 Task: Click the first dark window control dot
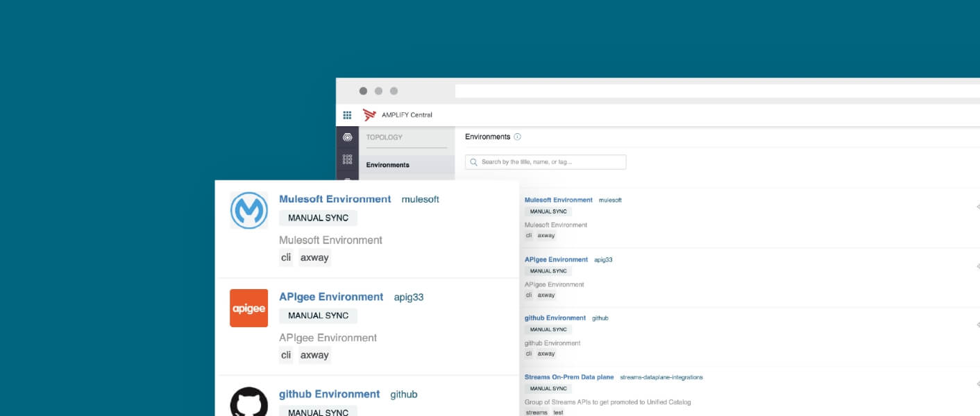point(363,91)
